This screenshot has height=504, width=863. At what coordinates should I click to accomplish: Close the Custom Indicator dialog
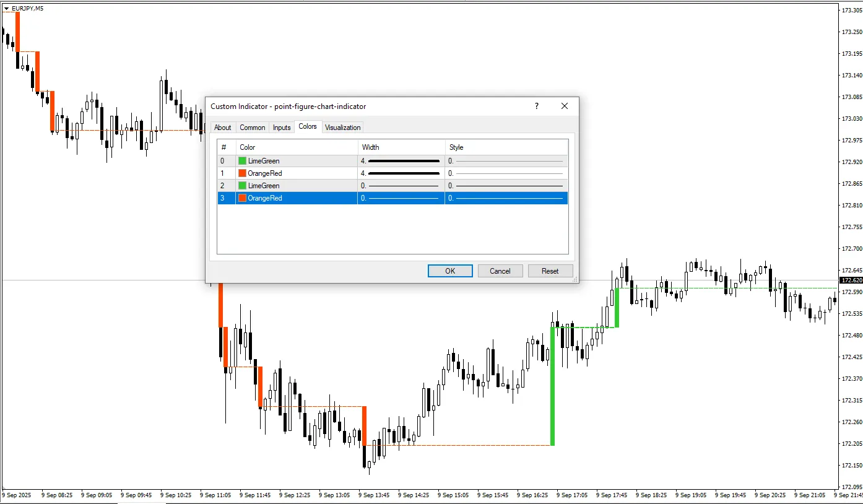564,106
